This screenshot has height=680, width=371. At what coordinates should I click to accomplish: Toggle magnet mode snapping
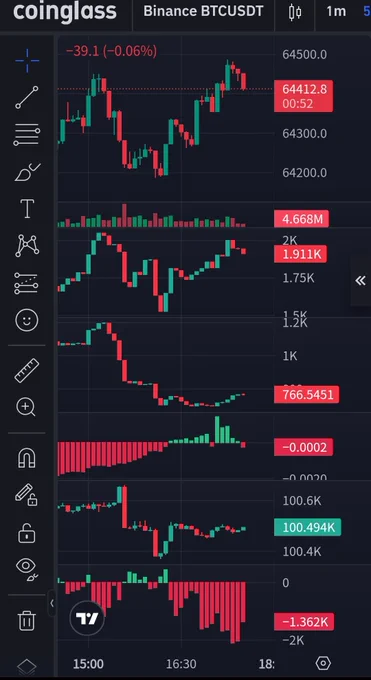point(27,458)
